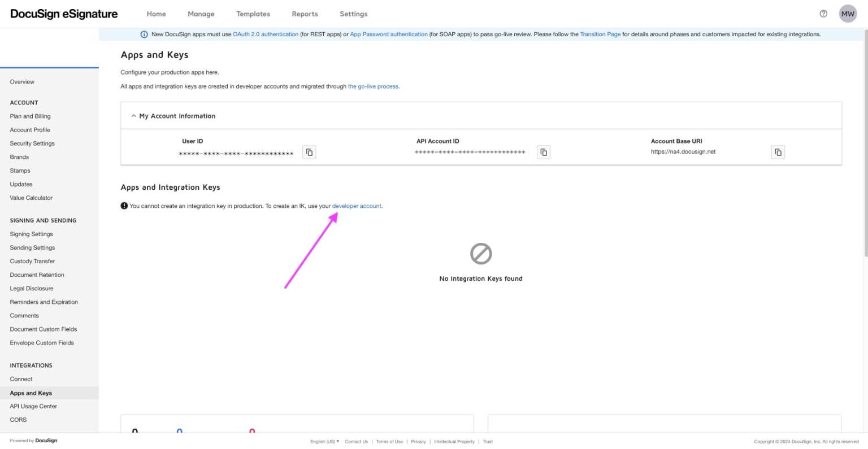The height and width of the screenshot is (449, 868).
Task: Open API Usage Center in the sidebar
Action: tap(33, 406)
